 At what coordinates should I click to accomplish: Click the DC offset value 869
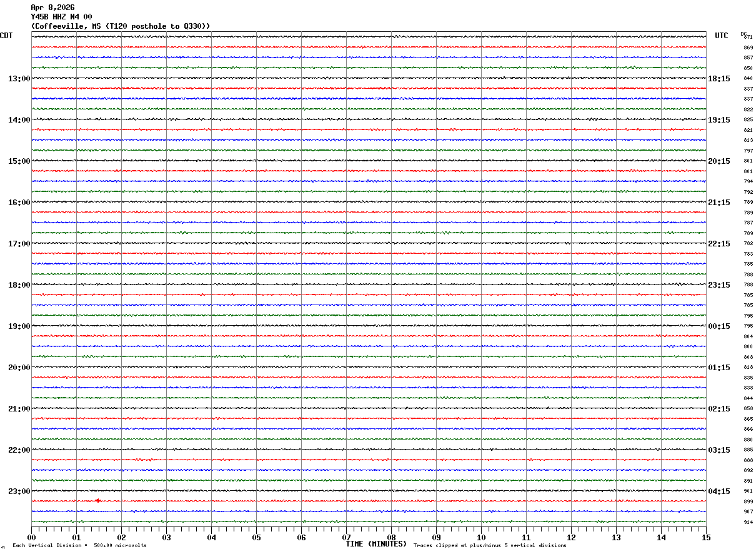point(749,48)
